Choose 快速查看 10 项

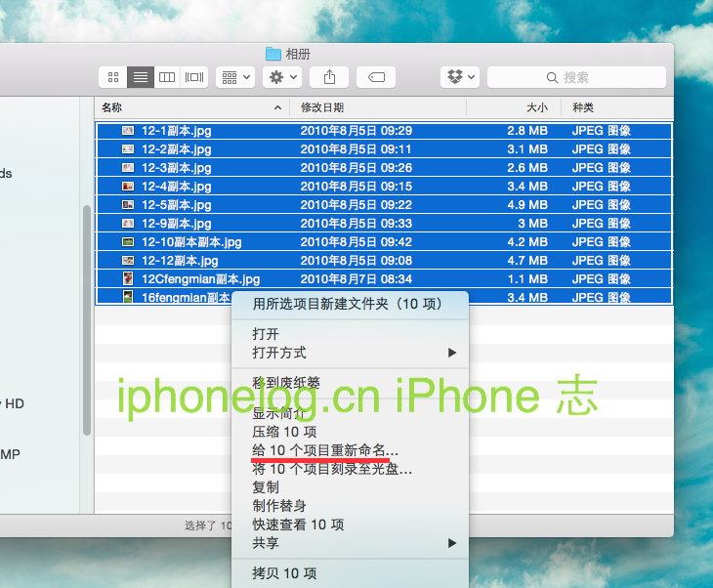pyautogui.click(x=350, y=525)
